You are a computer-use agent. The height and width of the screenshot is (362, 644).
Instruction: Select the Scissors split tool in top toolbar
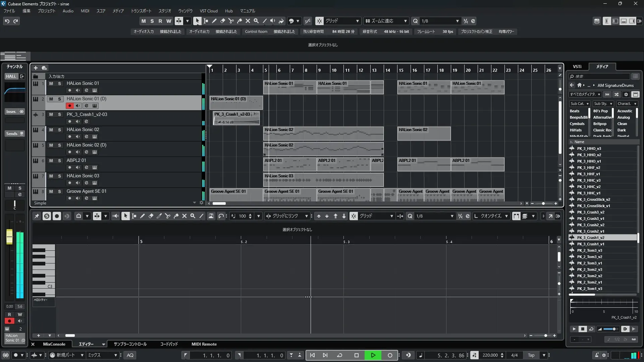231,21
